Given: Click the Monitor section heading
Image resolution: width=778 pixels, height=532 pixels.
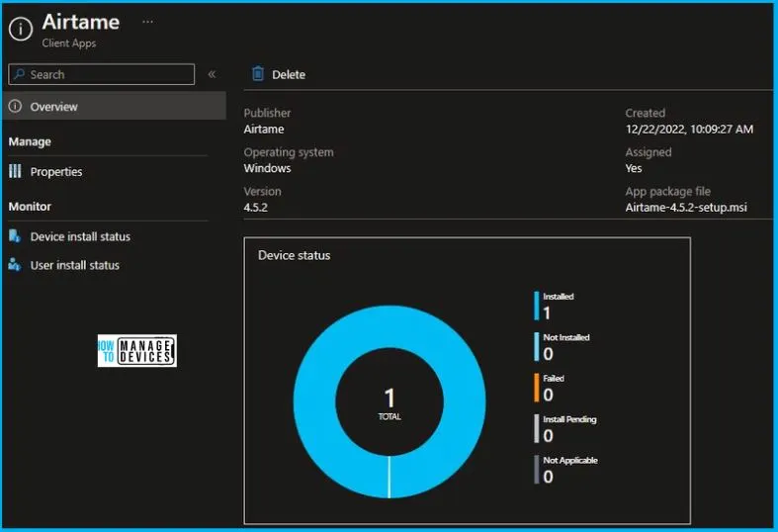Looking at the screenshot, I should 30,207.
